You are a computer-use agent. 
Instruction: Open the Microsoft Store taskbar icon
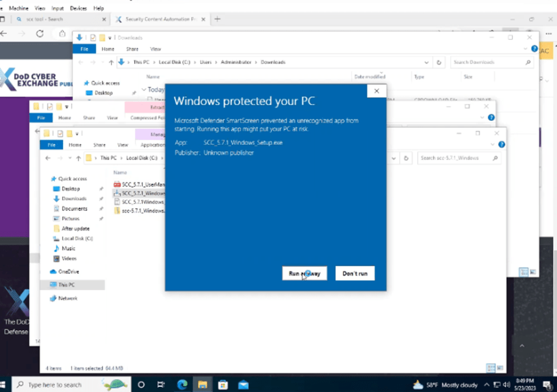[223, 384]
